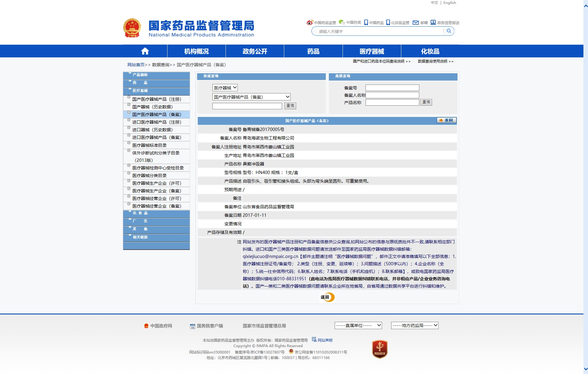The image size is (588, 374).
Task: Open the 药品 navigation menu
Action: click(x=313, y=51)
